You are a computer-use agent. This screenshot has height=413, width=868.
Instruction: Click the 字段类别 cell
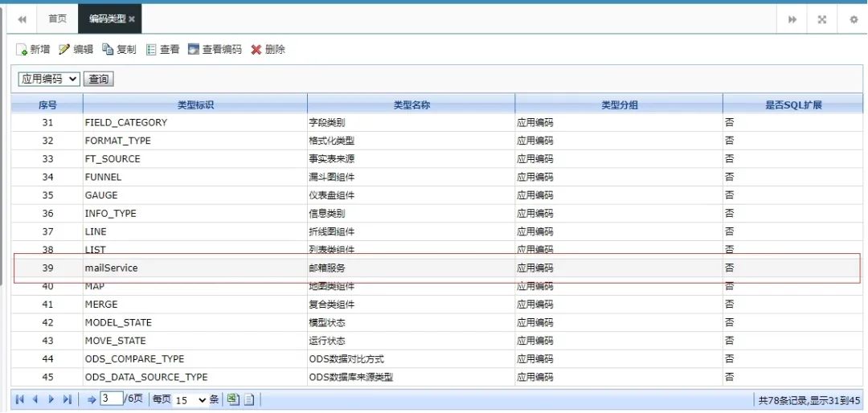[x=411, y=122]
